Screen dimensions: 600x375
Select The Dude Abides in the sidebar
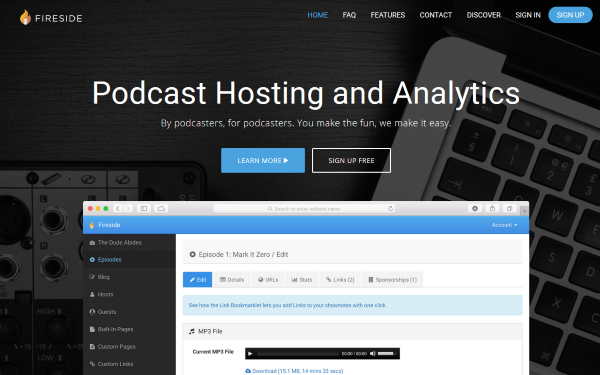pos(129,243)
